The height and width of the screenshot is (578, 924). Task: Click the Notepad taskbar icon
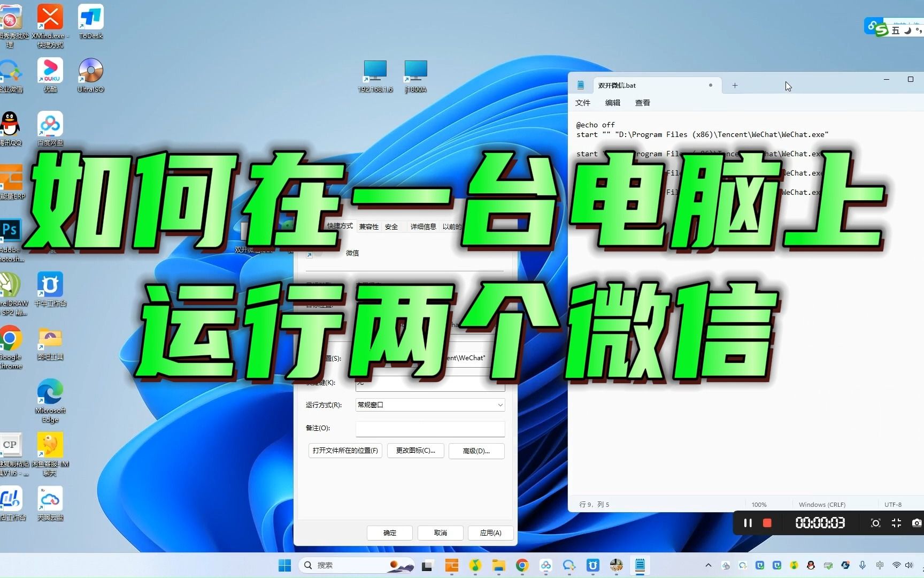640,565
